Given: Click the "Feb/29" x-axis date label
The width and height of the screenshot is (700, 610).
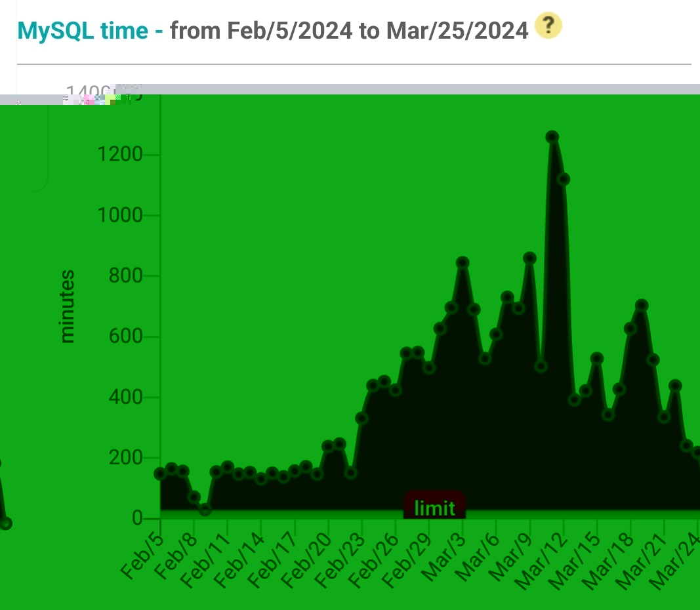Looking at the screenshot, I should pos(406,560).
